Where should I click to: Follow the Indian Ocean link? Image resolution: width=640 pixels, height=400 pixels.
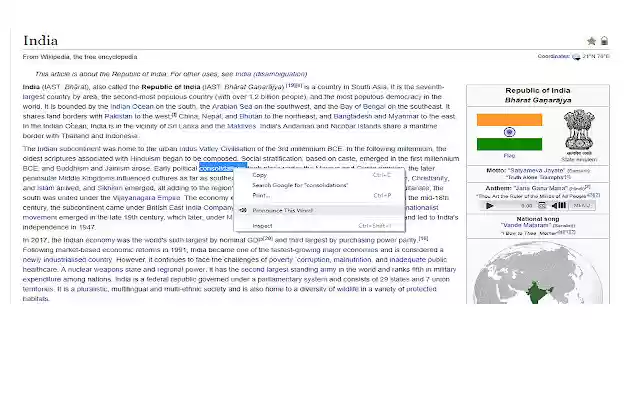(x=132, y=107)
